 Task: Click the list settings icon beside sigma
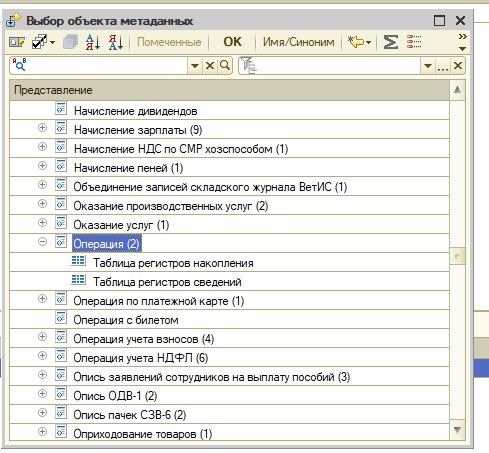coord(414,42)
